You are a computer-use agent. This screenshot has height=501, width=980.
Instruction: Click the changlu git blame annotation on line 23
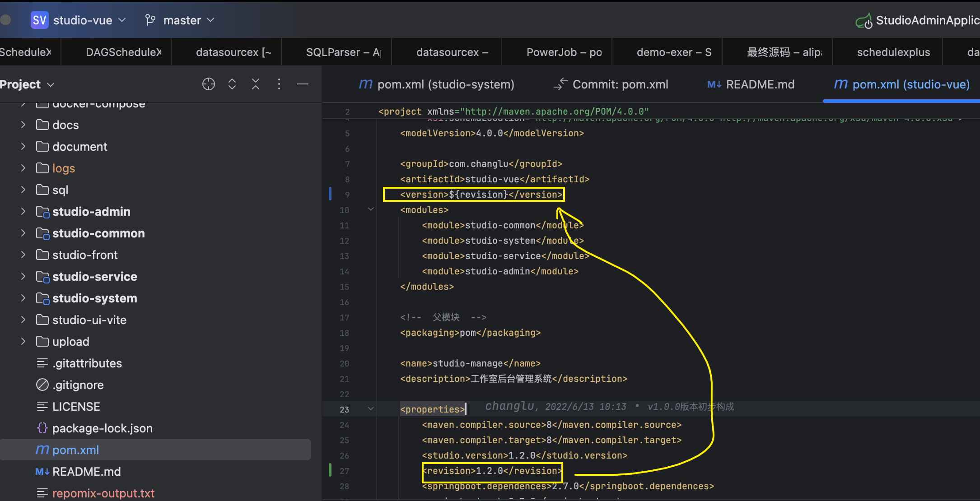pyautogui.click(x=610, y=407)
